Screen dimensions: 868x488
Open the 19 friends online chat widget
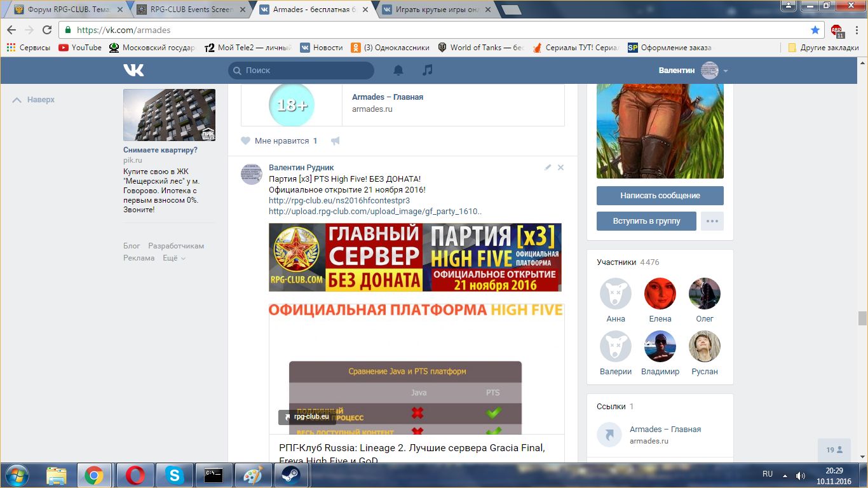click(x=834, y=450)
